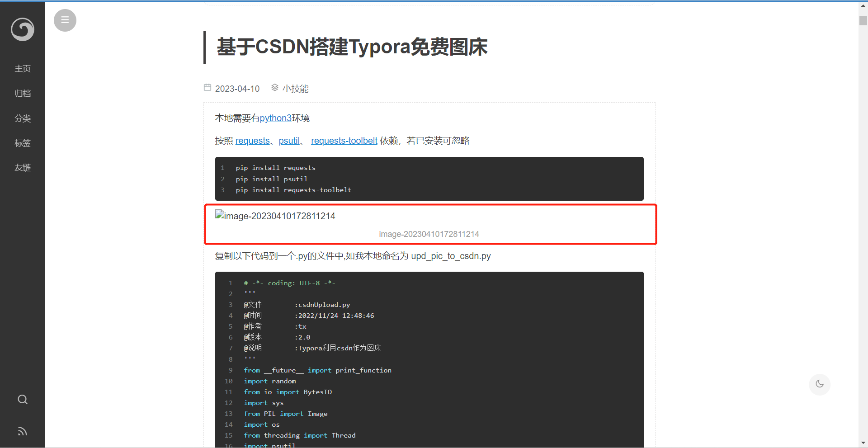Open the hamburger menu button
Image resolution: width=868 pixels, height=448 pixels.
click(x=65, y=20)
